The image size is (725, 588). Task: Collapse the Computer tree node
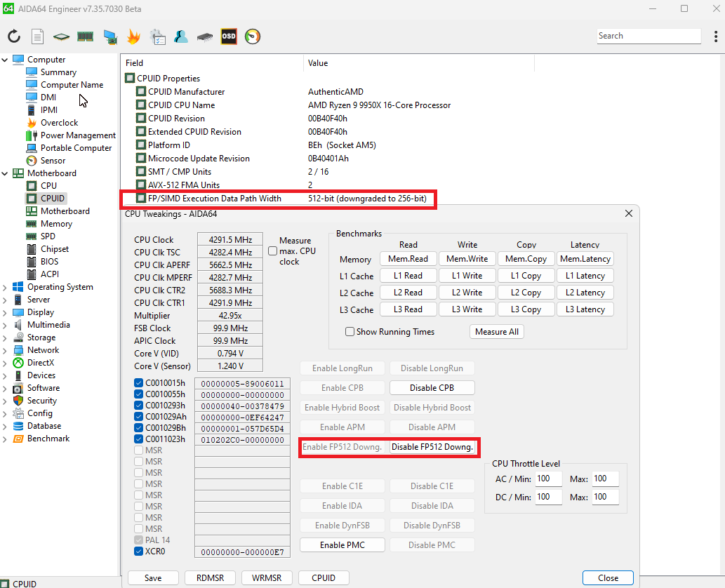click(5, 60)
